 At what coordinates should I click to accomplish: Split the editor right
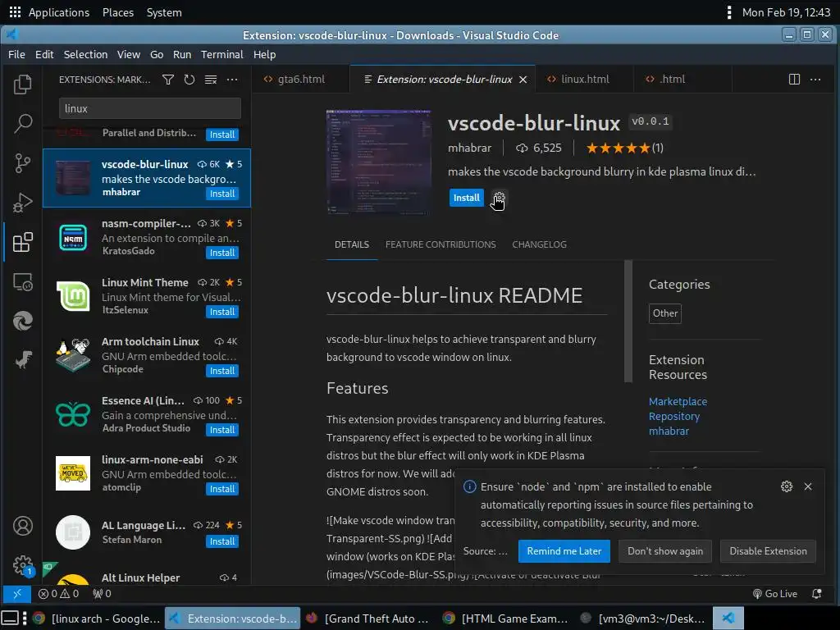click(794, 80)
